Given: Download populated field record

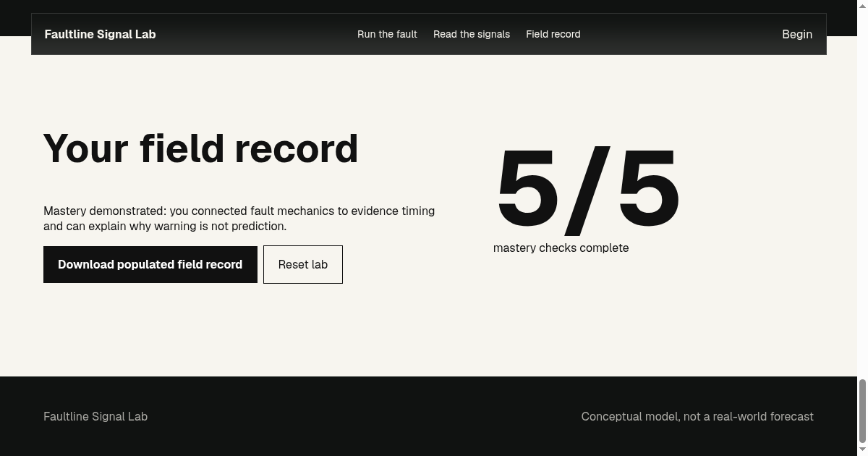Looking at the screenshot, I should click(150, 264).
